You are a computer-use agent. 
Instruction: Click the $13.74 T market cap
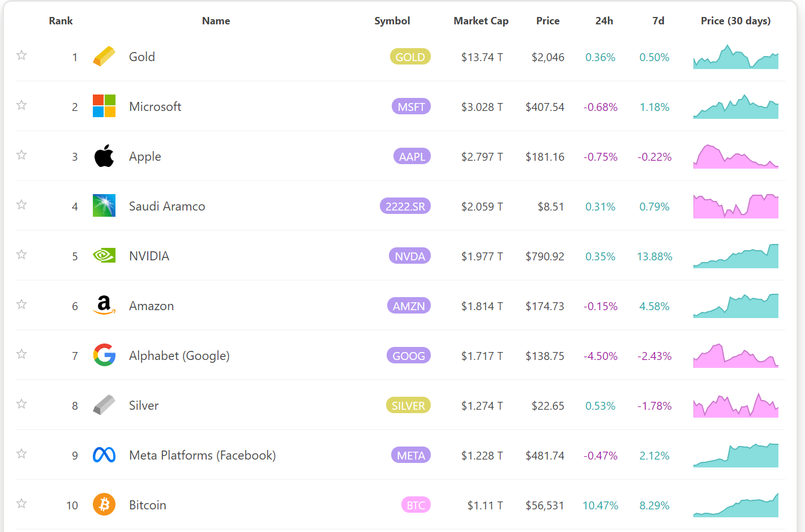pos(482,57)
